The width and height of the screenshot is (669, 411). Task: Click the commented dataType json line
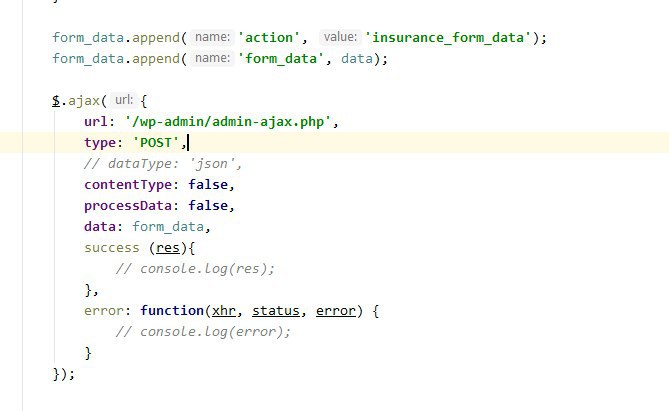click(x=163, y=163)
